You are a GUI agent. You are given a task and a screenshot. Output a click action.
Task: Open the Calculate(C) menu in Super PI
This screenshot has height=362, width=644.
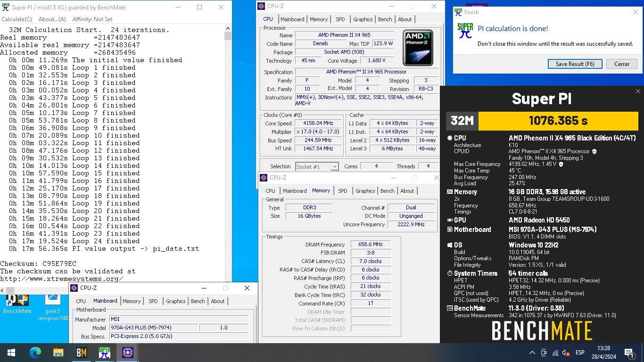[x=17, y=19]
